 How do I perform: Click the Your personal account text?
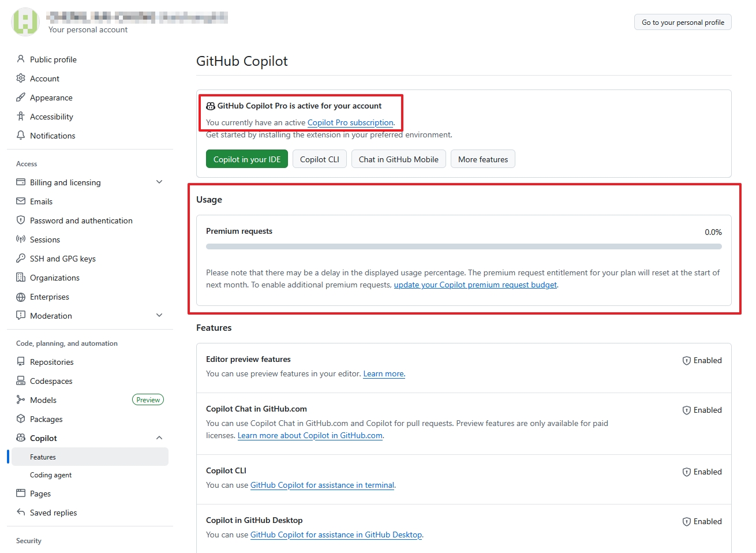point(88,29)
